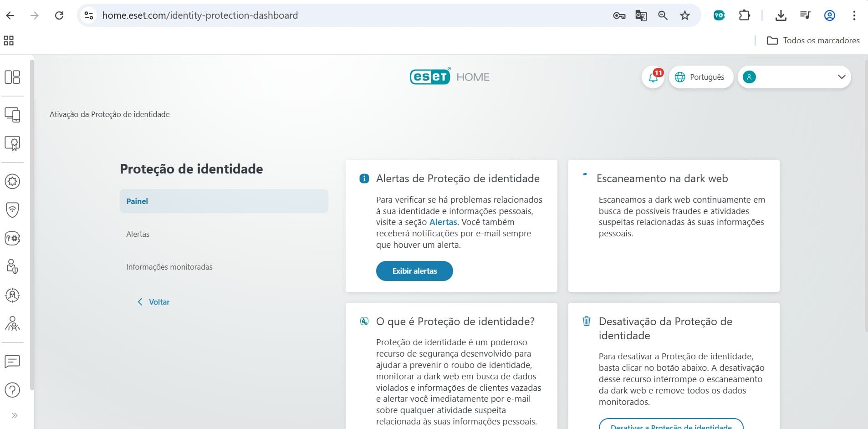Screen dimensions: 868x429
Task: Click the help question mark icon
Action: tap(12, 390)
